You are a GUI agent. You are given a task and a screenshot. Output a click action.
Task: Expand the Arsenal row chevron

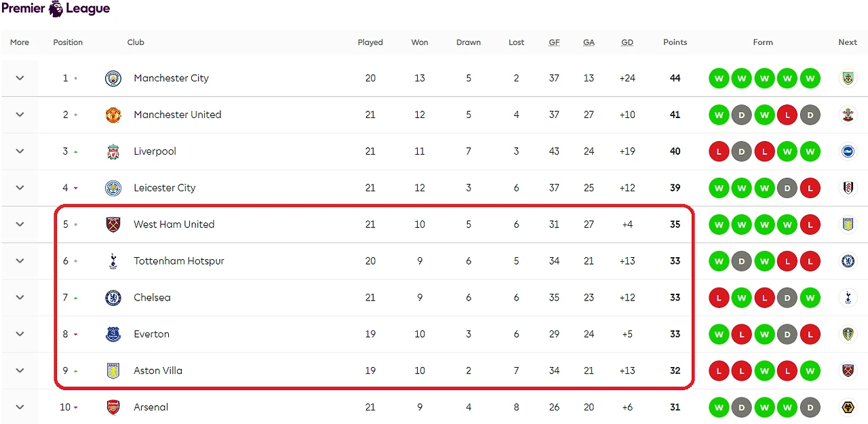tap(20, 407)
